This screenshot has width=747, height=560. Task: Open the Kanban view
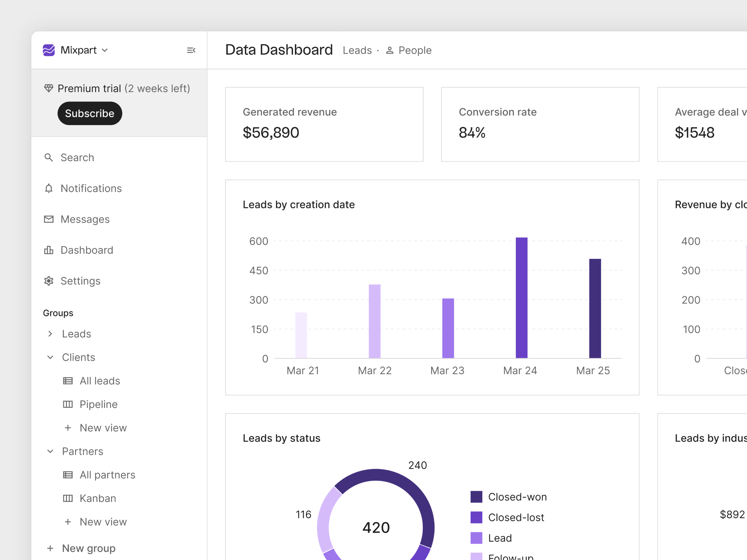pos(98,498)
